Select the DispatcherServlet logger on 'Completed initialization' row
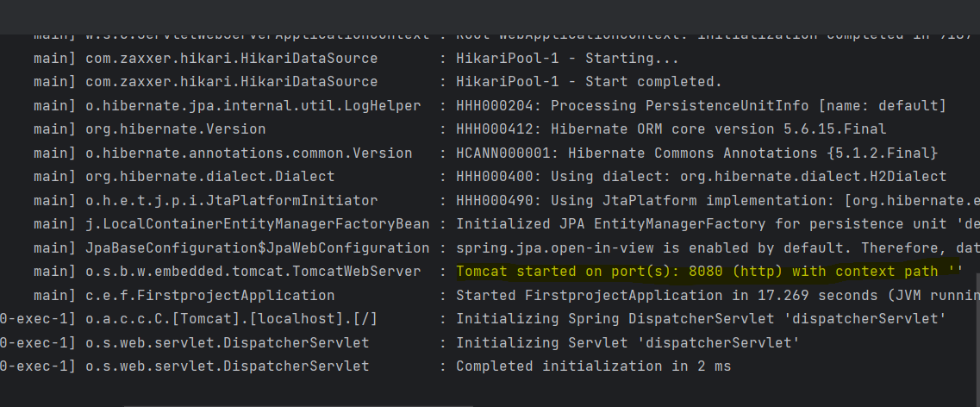Screen dimensions: 980x407 [228, 366]
